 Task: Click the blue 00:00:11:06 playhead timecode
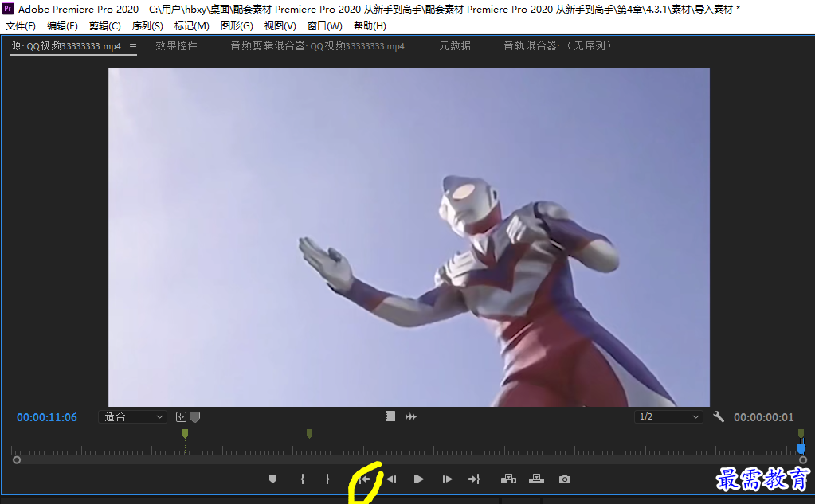point(47,417)
